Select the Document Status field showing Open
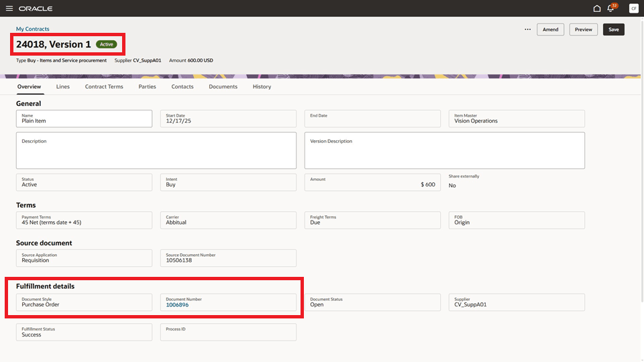644x362 pixels. [x=372, y=302]
